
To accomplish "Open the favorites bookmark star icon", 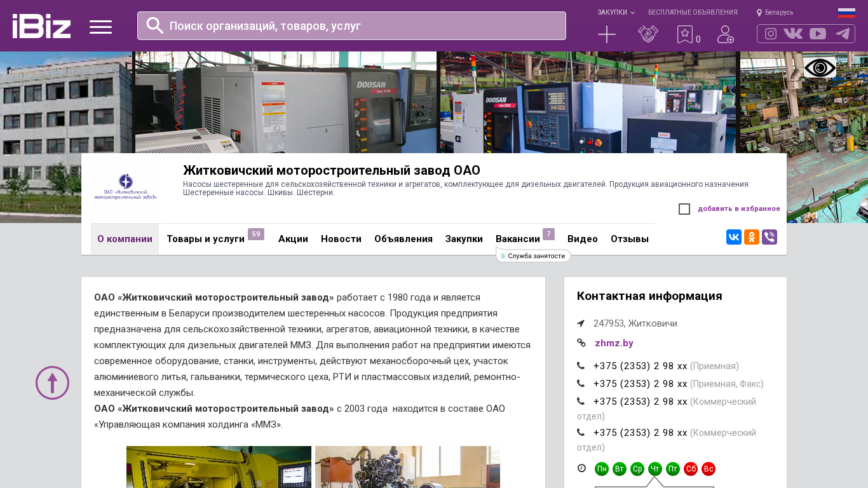I will (685, 34).
